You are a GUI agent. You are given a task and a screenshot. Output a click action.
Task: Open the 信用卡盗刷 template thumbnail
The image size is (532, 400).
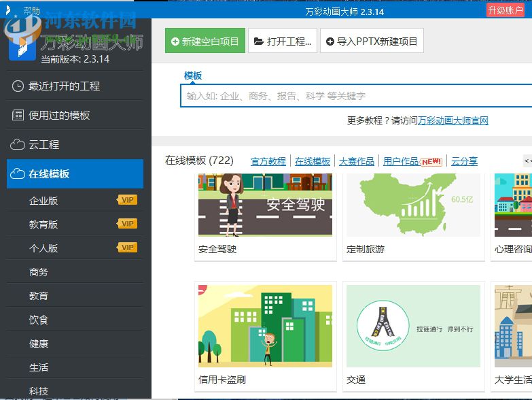pos(266,326)
